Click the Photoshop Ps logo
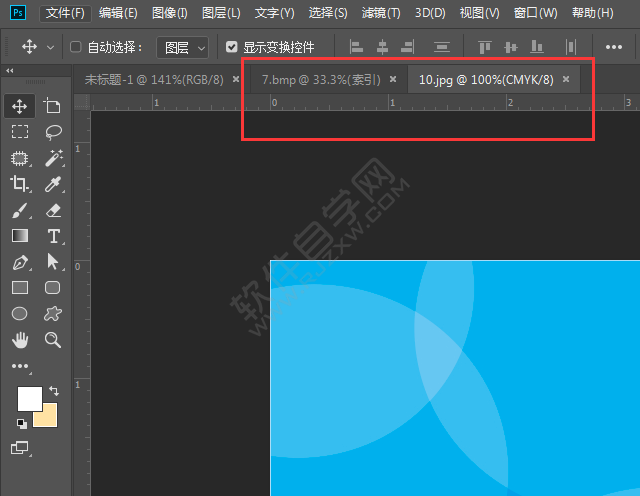 click(18, 13)
